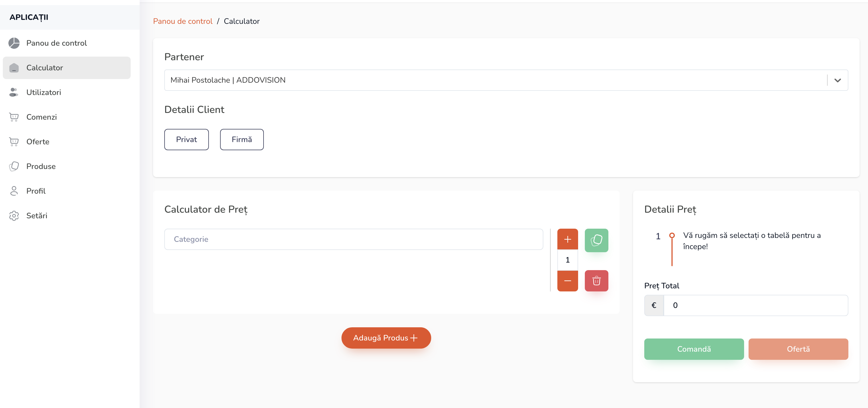Click the green Comandă button
868x408 pixels.
tap(694, 349)
